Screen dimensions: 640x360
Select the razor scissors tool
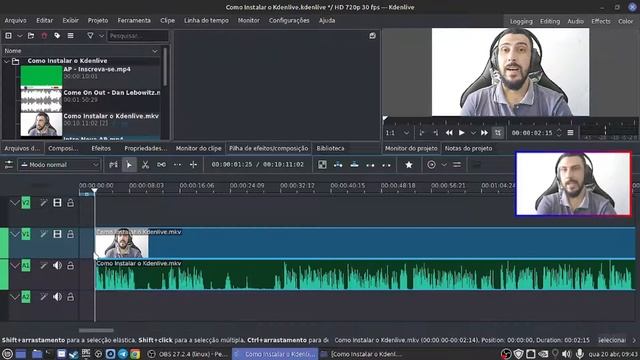click(x=145, y=164)
